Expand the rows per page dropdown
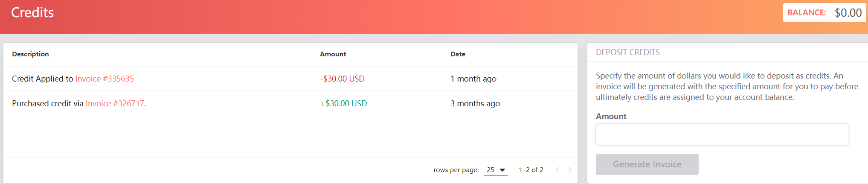 [x=496, y=170]
